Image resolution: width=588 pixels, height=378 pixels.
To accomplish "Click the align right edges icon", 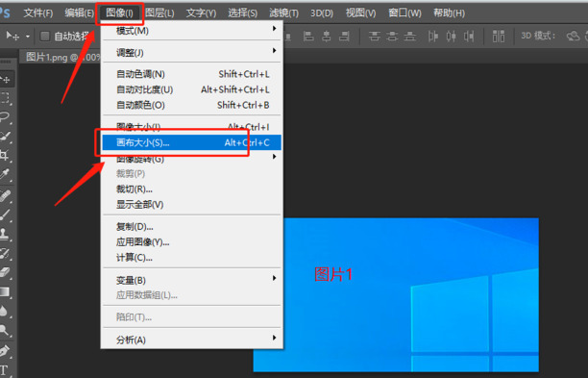I will coord(344,36).
